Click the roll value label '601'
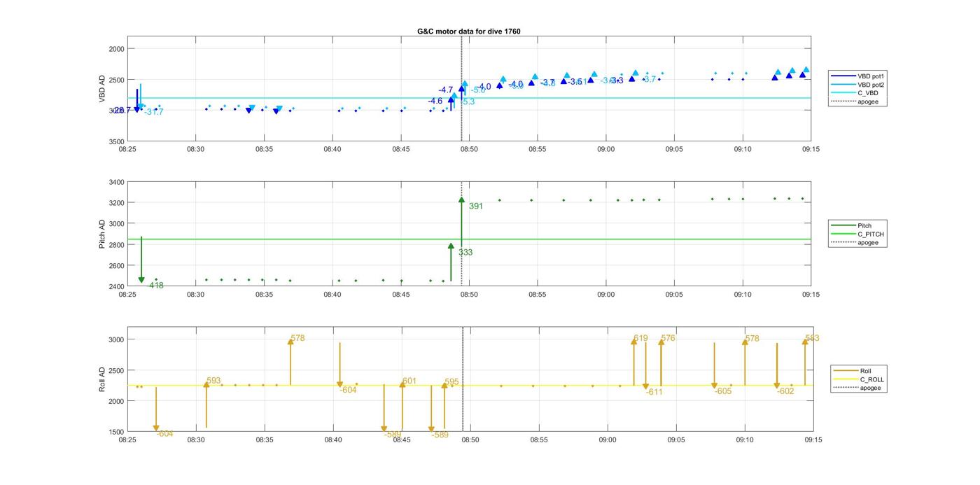980x485 pixels. click(x=409, y=381)
